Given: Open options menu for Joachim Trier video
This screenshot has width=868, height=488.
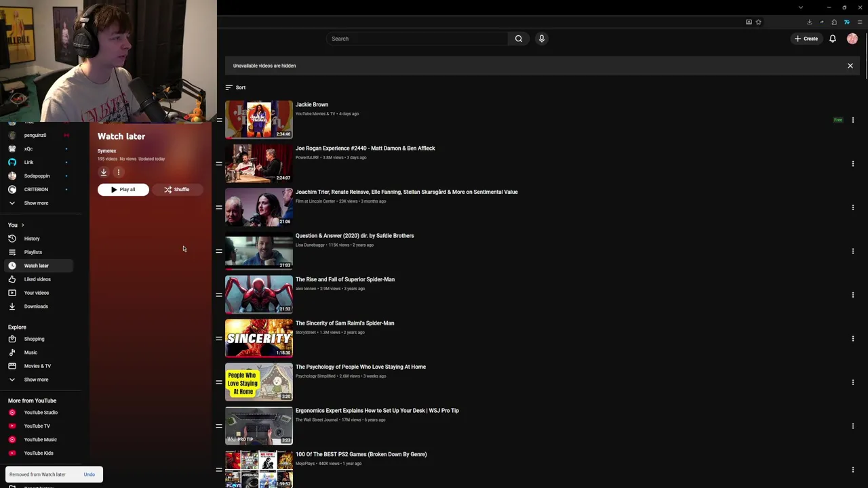Looking at the screenshot, I should pyautogui.click(x=852, y=207).
